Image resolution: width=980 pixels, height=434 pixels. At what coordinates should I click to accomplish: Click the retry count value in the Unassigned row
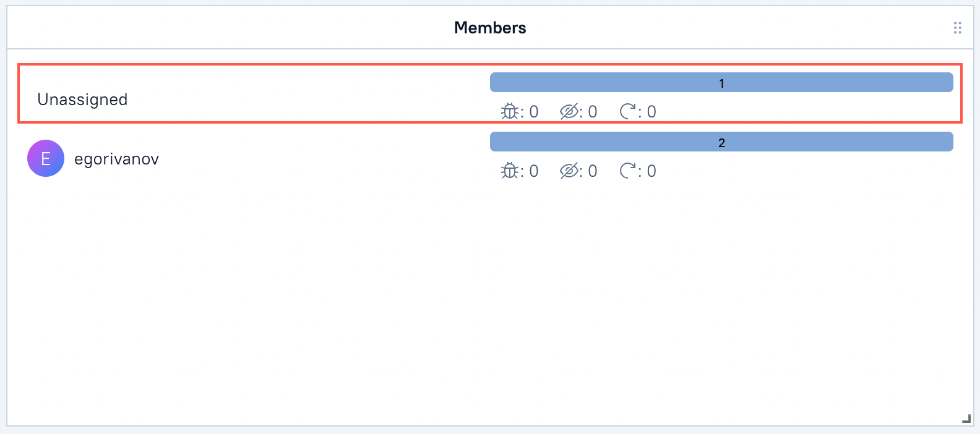pyautogui.click(x=651, y=112)
